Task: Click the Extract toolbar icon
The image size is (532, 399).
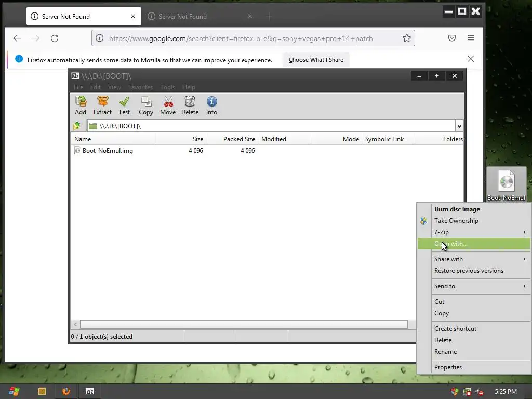Action: pos(102,101)
